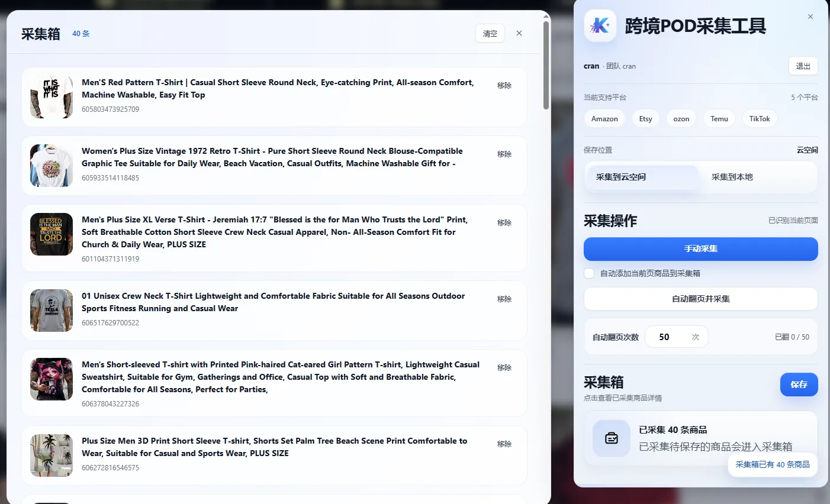
Task: Select the Amazon platform chip
Action: coord(604,119)
